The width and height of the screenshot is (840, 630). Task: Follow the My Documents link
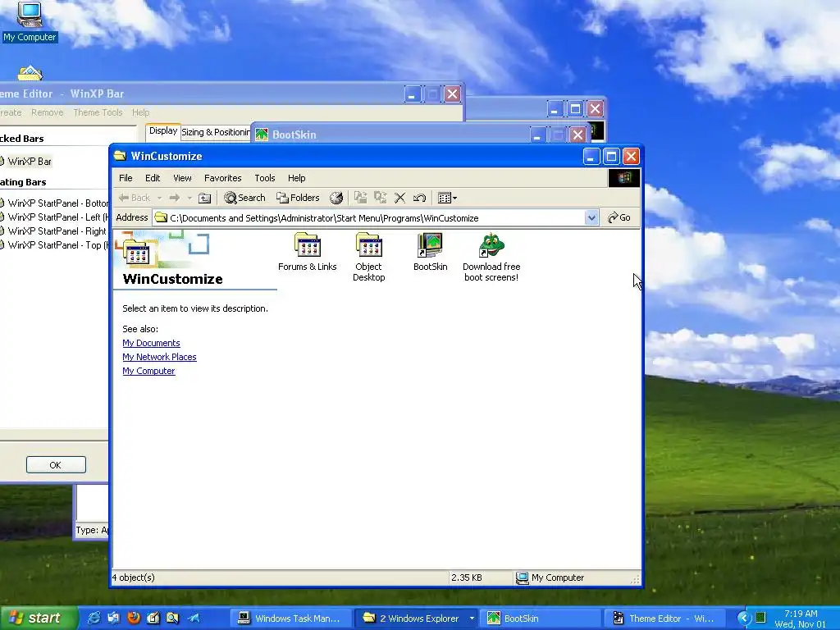(x=151, y=343)
